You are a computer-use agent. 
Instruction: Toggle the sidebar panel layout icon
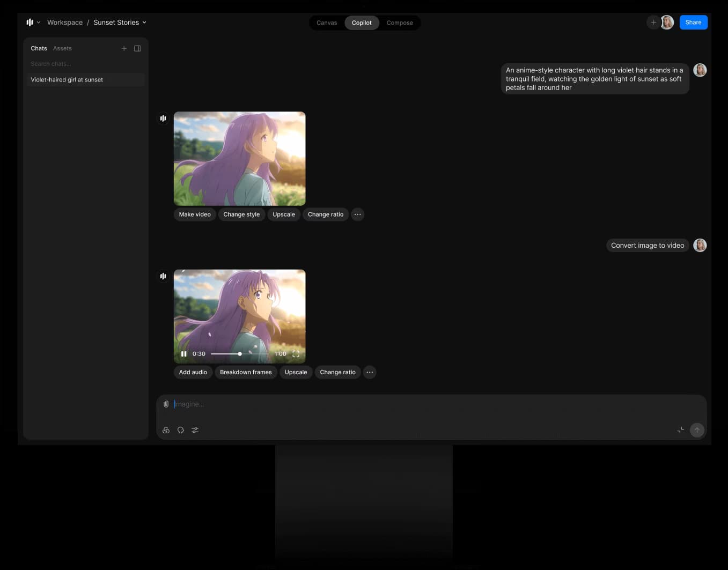(x=137, y=48)
